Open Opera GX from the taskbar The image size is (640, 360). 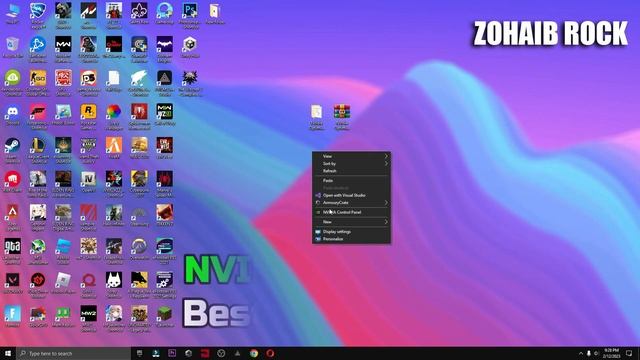(x=270, y=353)
